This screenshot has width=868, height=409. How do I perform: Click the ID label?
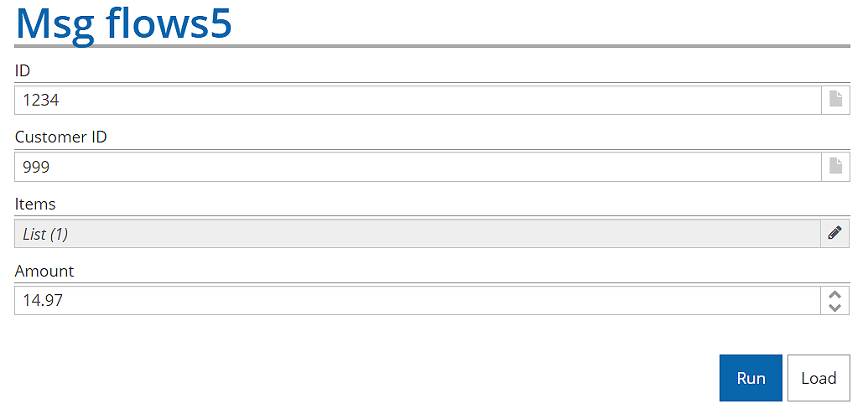23,70
